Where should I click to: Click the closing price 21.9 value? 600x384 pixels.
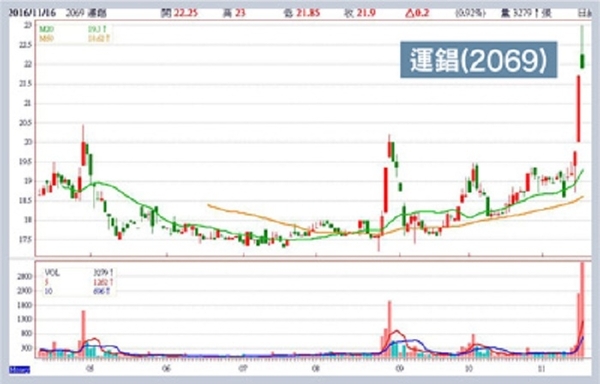click(367, 13)
